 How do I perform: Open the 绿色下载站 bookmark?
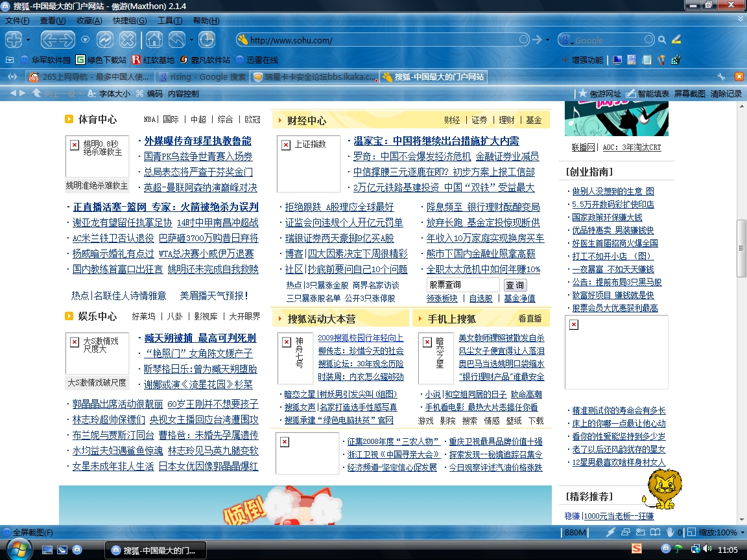pyautogui.click(x=101, y=60)
